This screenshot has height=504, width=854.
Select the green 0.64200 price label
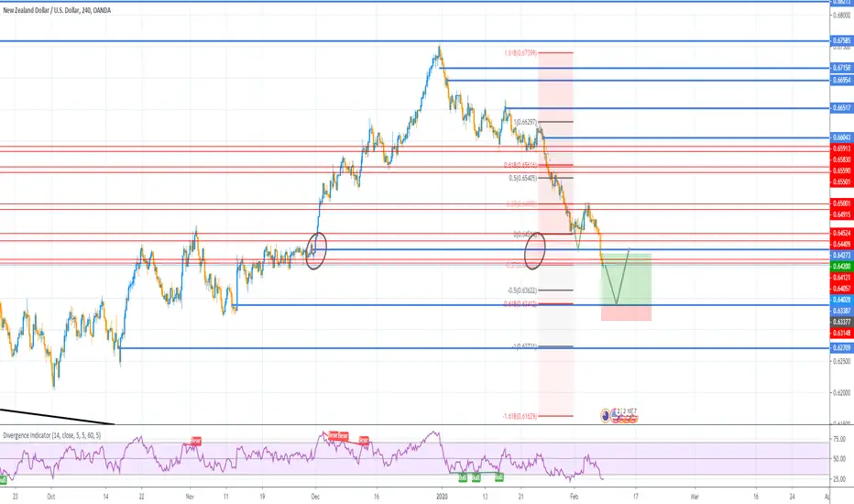click(841, 267)
